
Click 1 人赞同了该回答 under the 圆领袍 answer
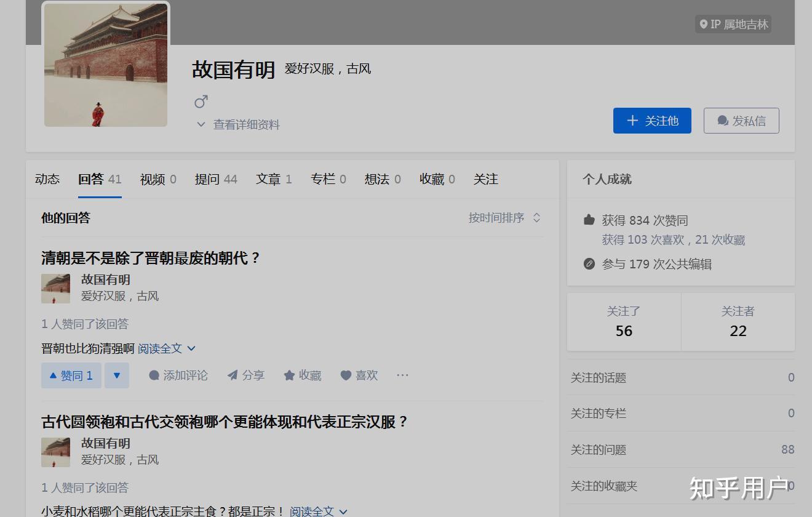[x=85, y=487]
